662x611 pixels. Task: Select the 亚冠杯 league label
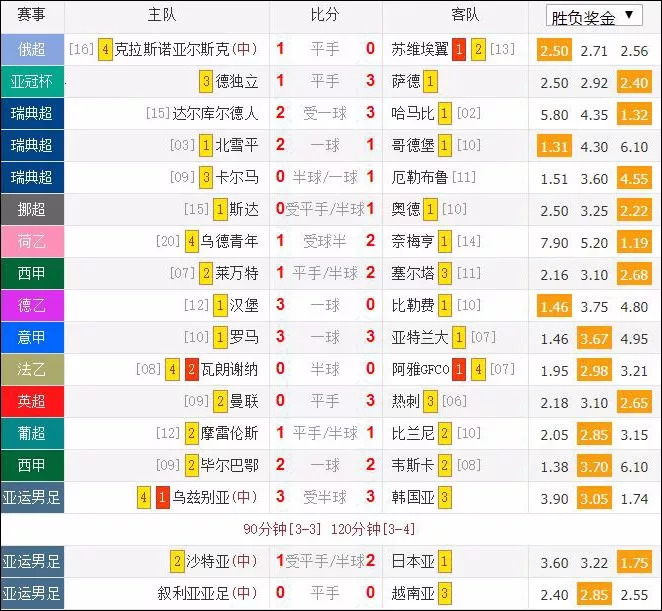[x=32, y=81]
